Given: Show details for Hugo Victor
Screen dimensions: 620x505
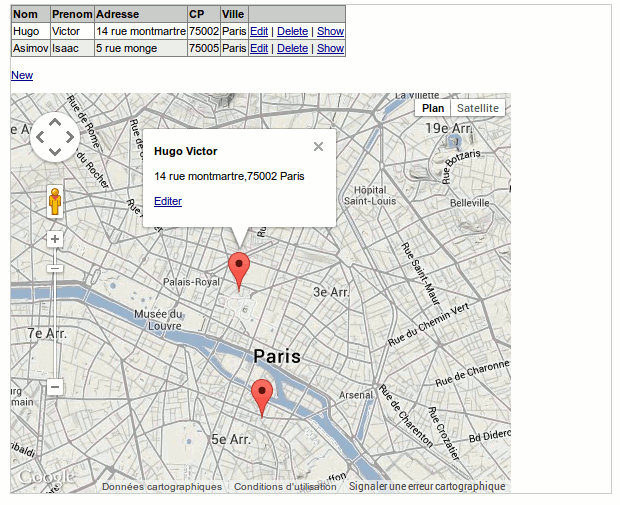Looking at the screenshot, I should 330,31.
